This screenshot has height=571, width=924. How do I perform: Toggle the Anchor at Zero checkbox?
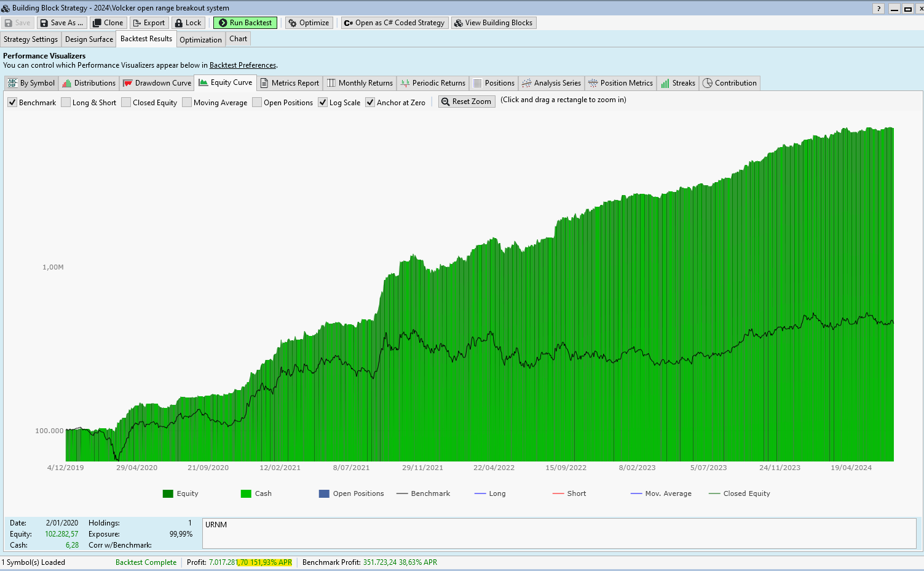click(370, 103)
